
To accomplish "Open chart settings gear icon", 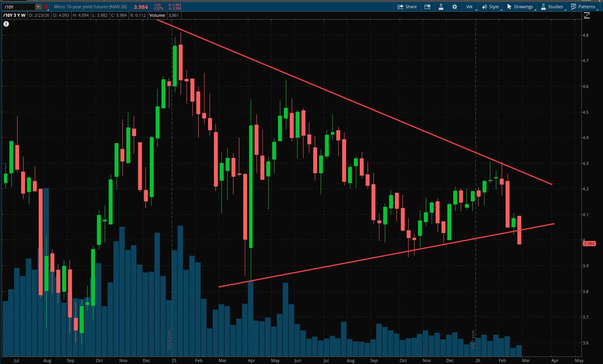I will coord(454,7).
